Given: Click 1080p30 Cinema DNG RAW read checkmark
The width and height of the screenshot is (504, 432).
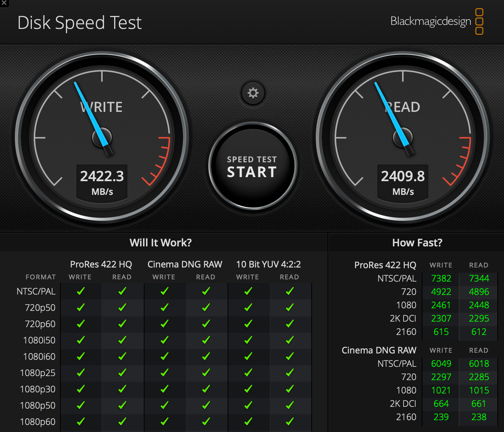Looking at the screenshot, I should (x=206, y=389).
